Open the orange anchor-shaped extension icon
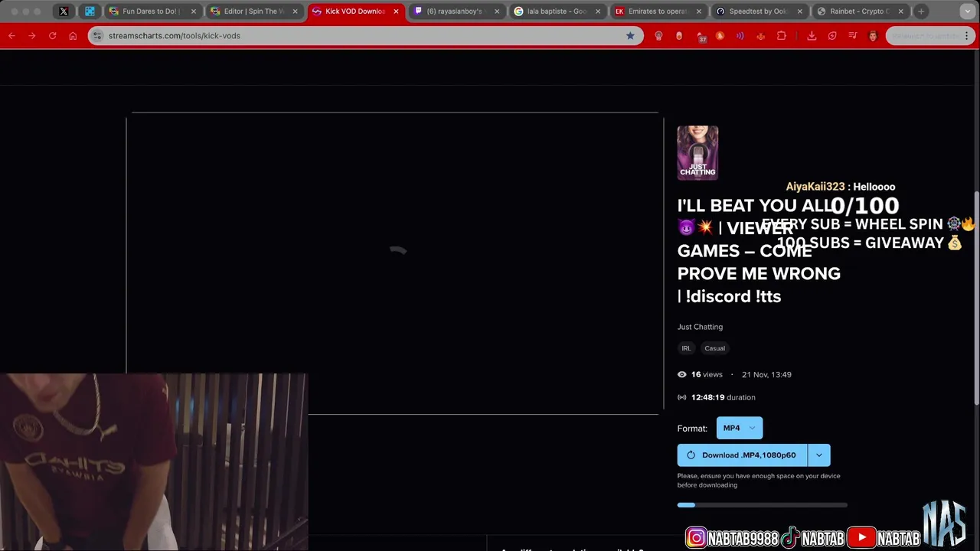The height and width of the screenshot is (551, 980). [x=760, y=36]
